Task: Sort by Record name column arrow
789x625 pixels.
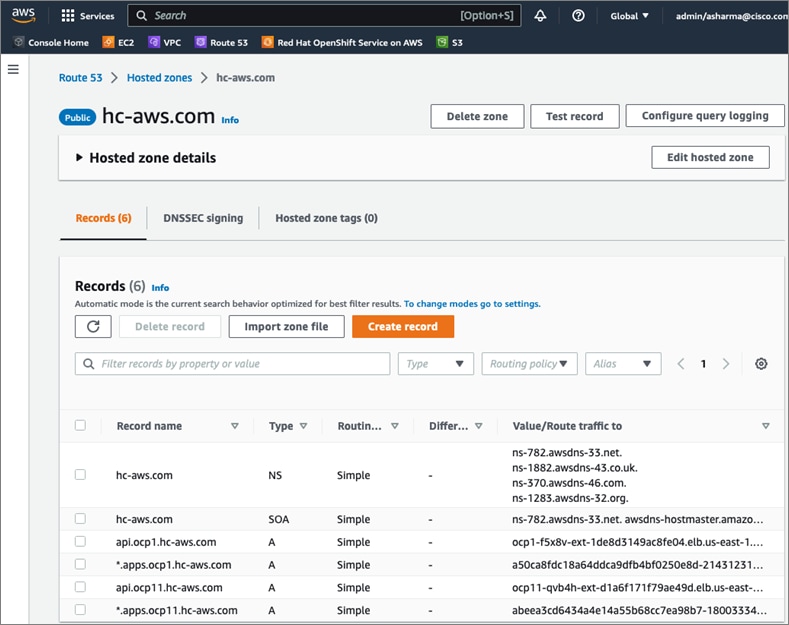Action: (234, 426)
